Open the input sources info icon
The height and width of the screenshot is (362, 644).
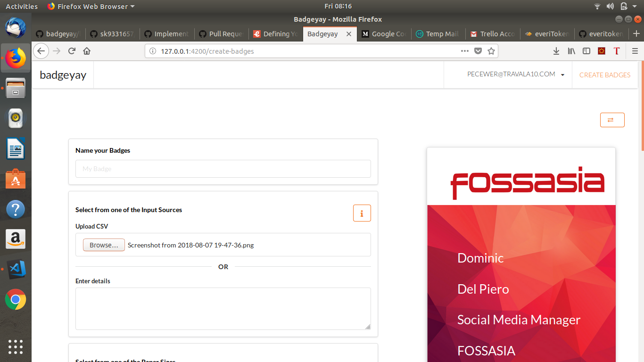(x=362, y=213)
